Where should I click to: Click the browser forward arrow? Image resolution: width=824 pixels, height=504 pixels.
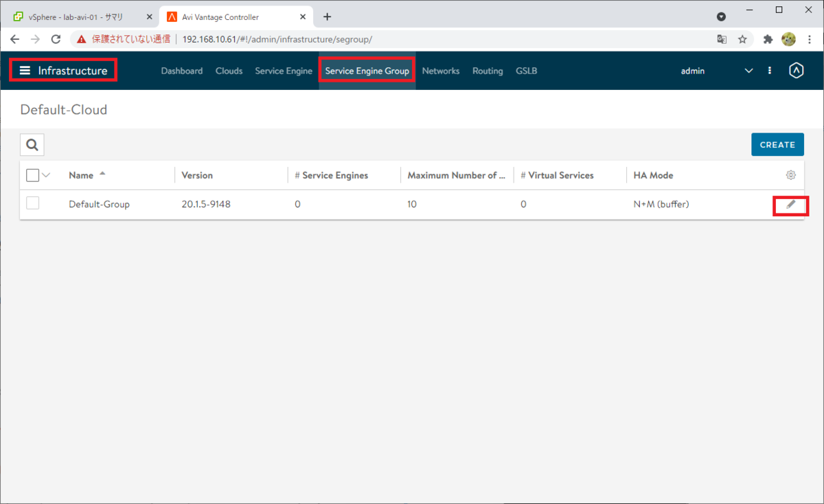point(36,39)
